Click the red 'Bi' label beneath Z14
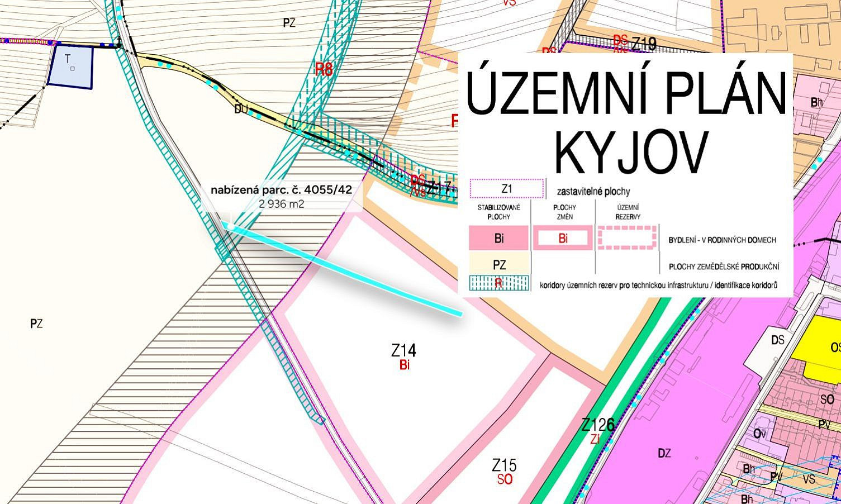Image resolution: width=841 pixels, height=504 pixels. click(405, 366)
